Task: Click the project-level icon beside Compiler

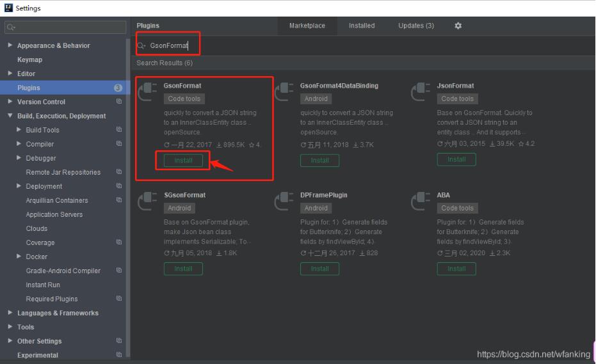Action: 119,144
